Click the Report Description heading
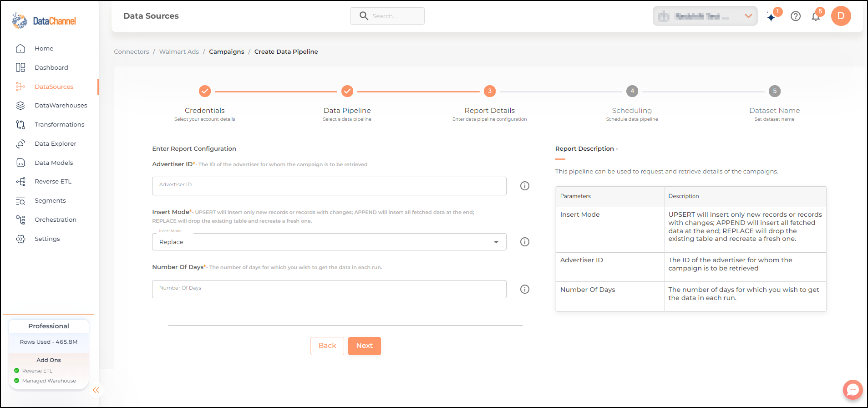The width and height of the screenshot is (868, 408). 586,149
